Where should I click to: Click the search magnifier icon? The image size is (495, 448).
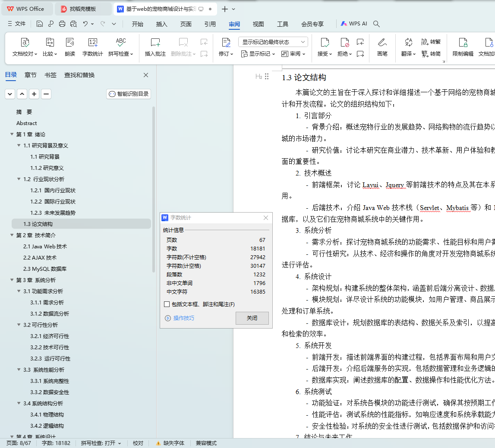pos(376,24)
